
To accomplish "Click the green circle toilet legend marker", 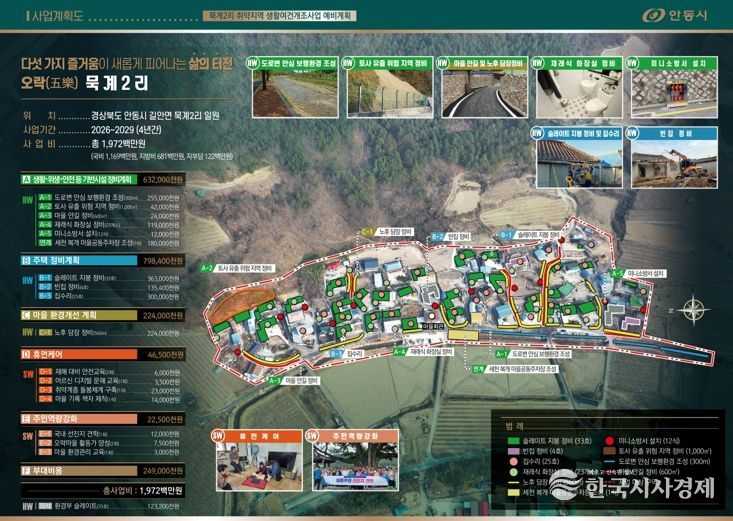I will point(514,472).
